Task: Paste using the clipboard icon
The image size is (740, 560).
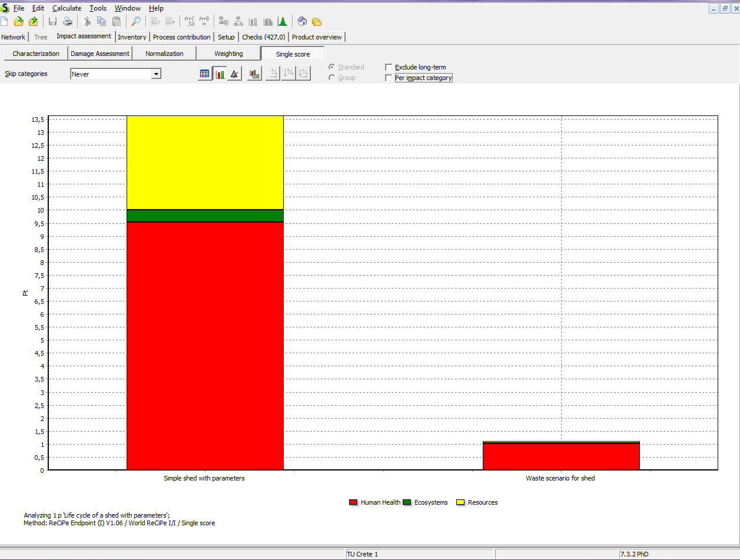Action: point(117,22)
